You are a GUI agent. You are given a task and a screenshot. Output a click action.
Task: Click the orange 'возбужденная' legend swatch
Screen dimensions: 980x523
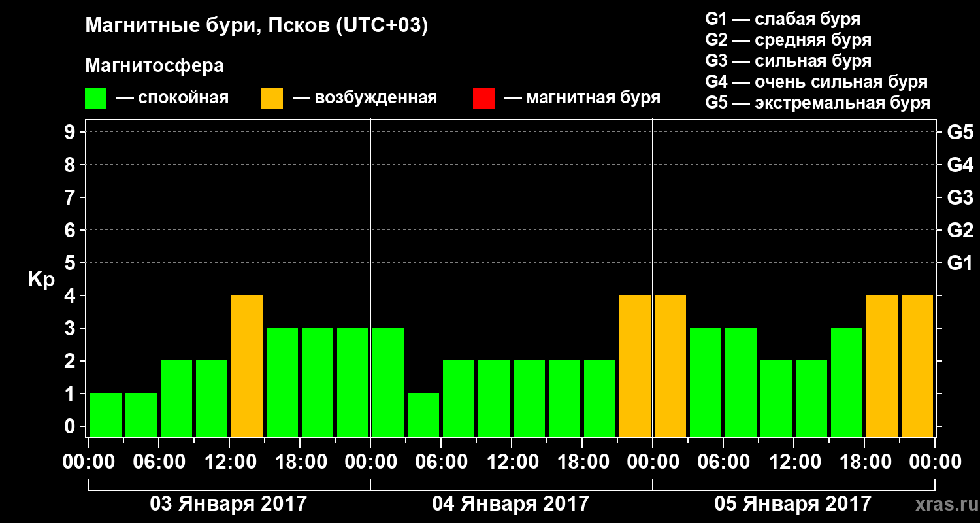(272, 98)
